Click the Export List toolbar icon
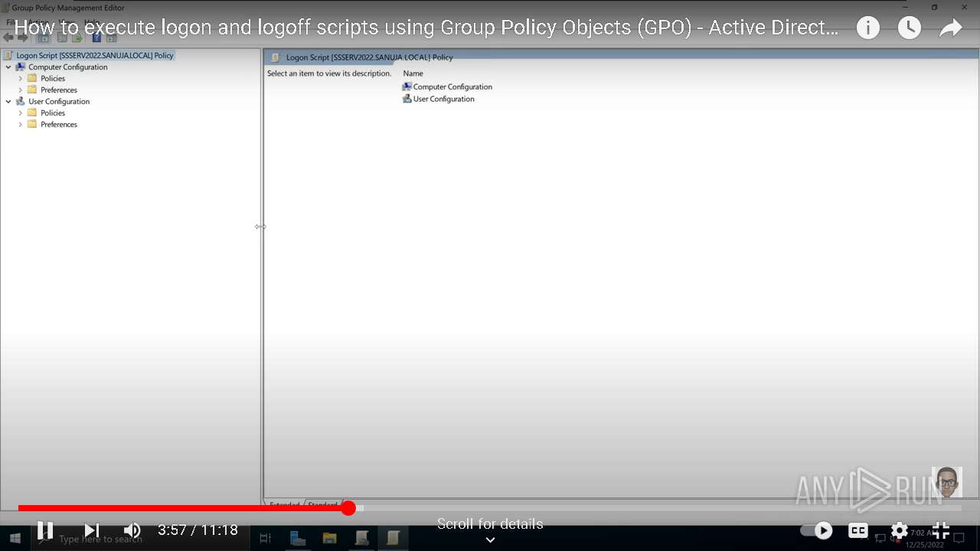This screenshot has width=980, height=551. [77, 37]
